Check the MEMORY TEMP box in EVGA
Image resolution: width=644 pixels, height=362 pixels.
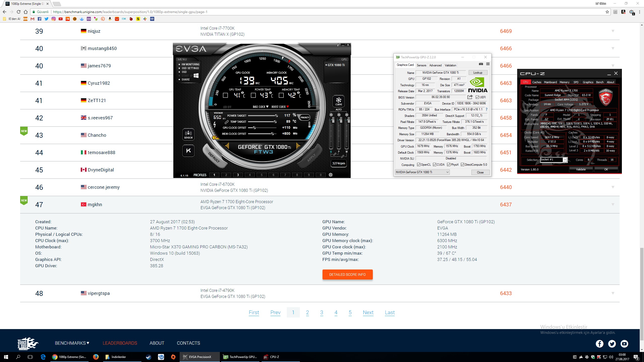coord(281,95)
